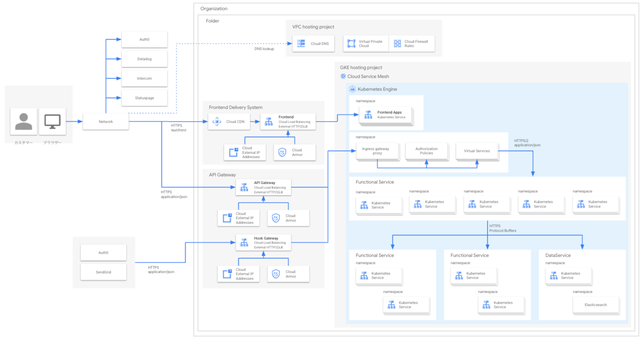Click the 'ブラウザー' caption
Viewport: 644px width, 340px height.
tap(52, 143)
